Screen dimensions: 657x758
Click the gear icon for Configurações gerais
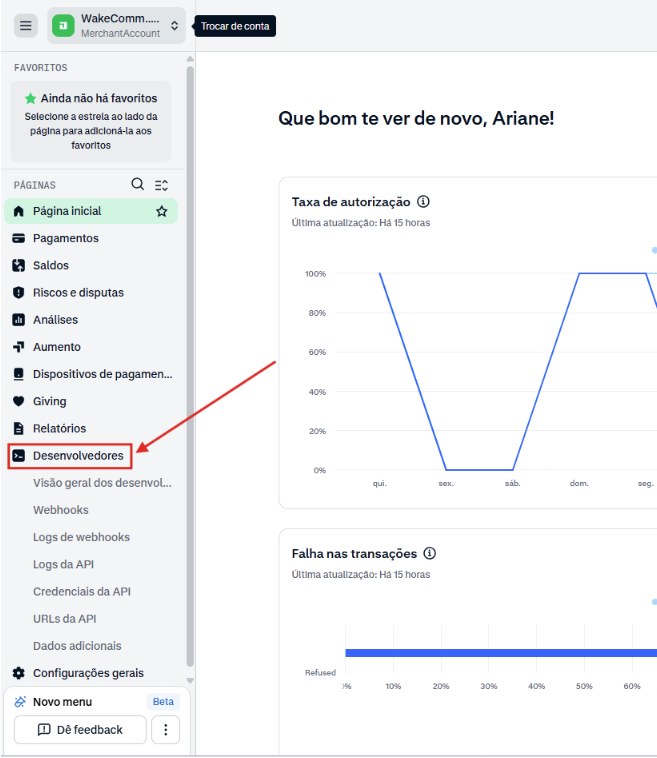[18, 673]
